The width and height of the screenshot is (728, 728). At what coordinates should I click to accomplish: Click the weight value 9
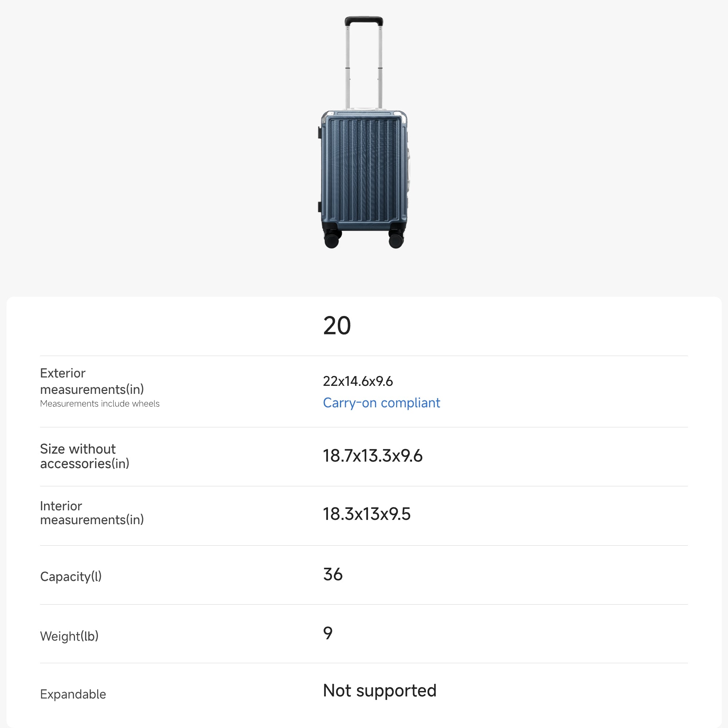(x=328, y=633)
